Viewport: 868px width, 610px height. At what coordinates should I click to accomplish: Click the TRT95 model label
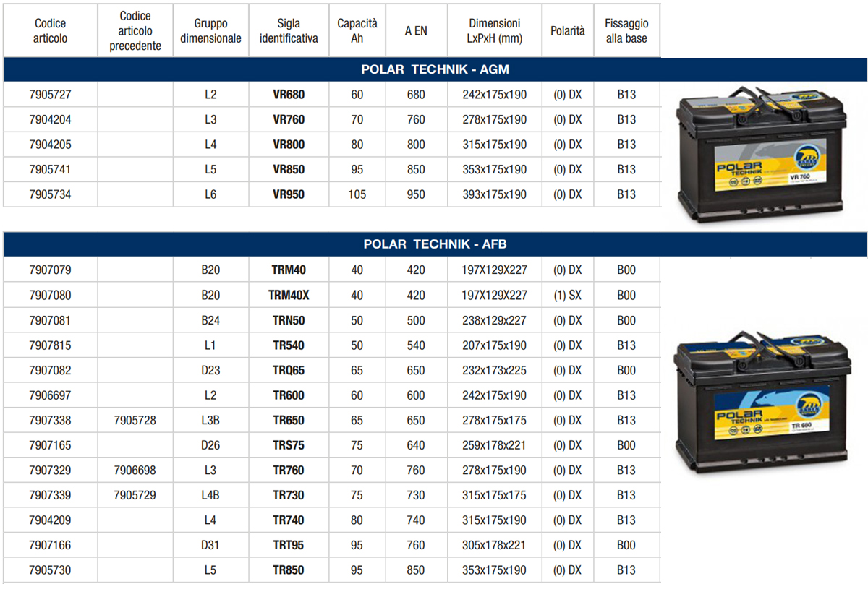click(x=289, y=545)
